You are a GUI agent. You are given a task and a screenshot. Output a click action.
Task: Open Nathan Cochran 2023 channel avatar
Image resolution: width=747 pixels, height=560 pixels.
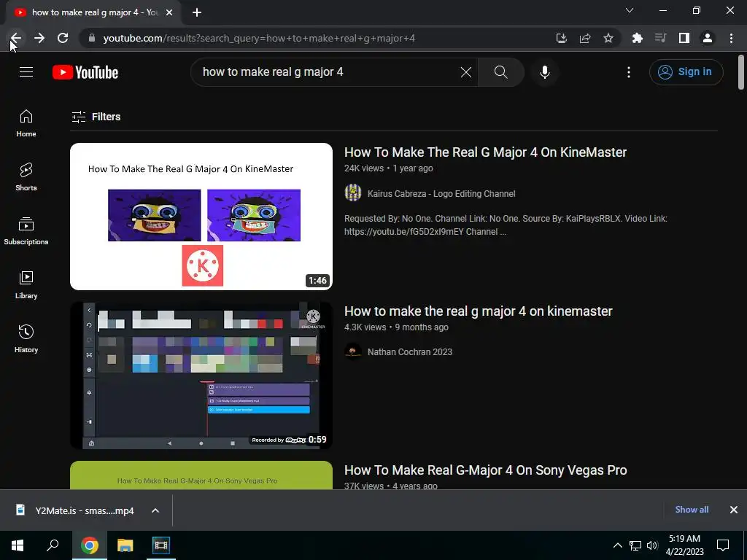point(353,351)
